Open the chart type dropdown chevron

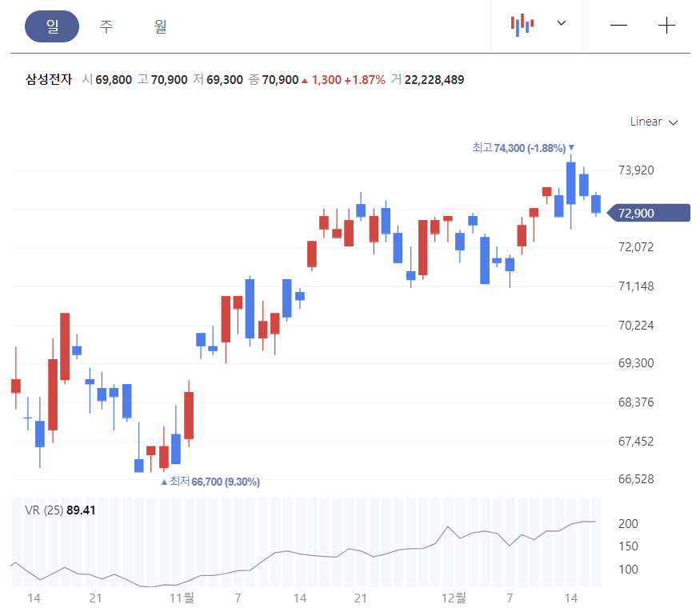pos(562,22)
